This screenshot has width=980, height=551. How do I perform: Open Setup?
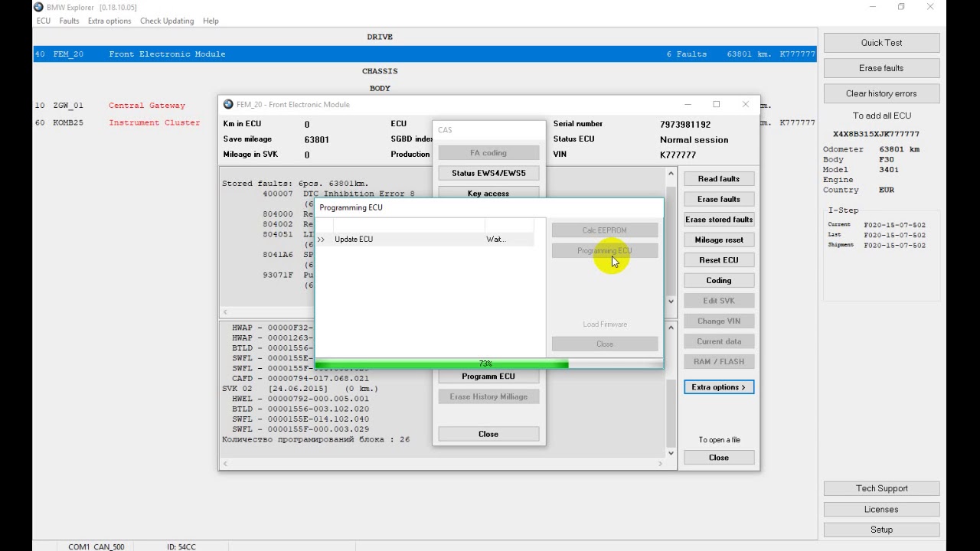coord(881,530)
